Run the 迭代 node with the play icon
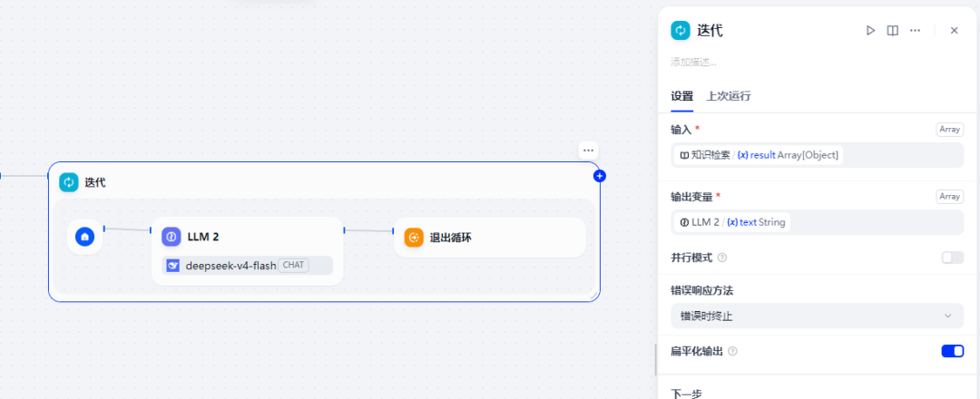 [x=870, y=31]
